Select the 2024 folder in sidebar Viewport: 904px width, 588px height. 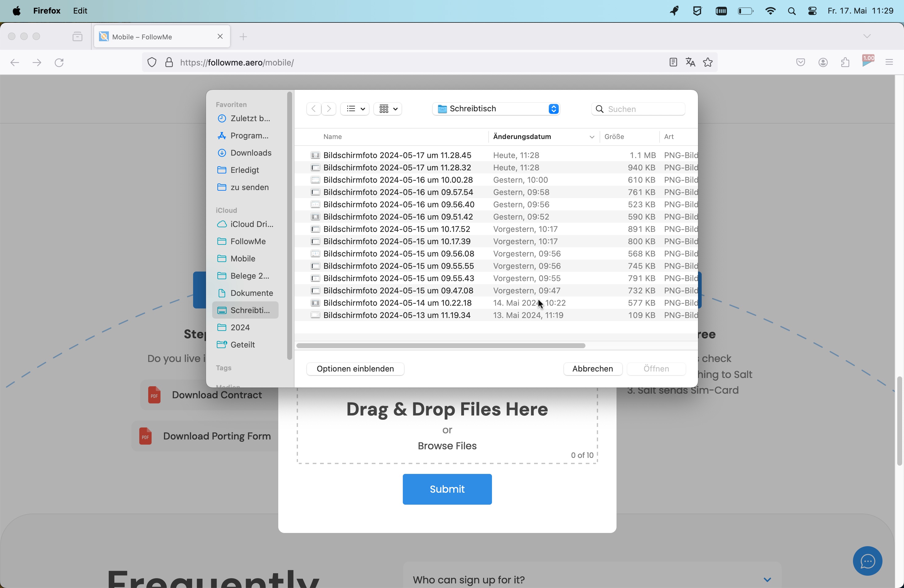[245, 328]
